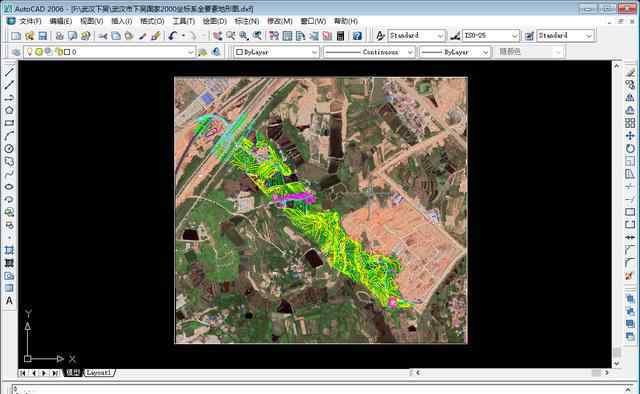Select the Polygon draw tool
Image resolution: width=640 pixels, height=394 pixels.
coord(9,110)
